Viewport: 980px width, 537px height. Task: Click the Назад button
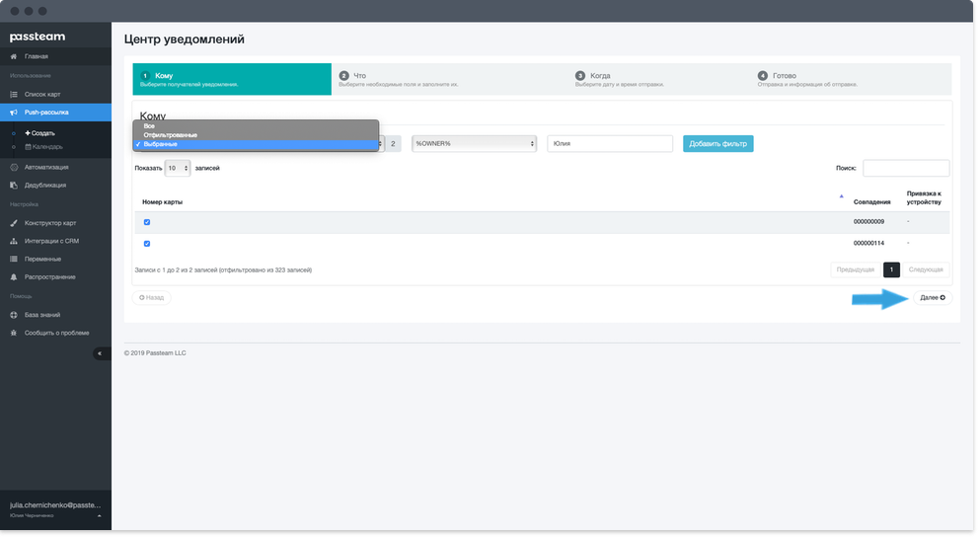click(x=151, y=298)
